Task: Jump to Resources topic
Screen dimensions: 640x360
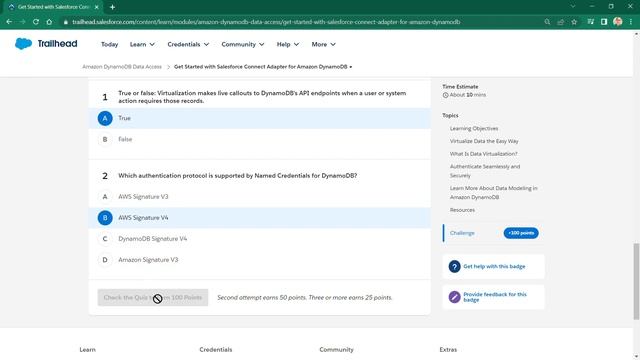Action: pos(462,210)
